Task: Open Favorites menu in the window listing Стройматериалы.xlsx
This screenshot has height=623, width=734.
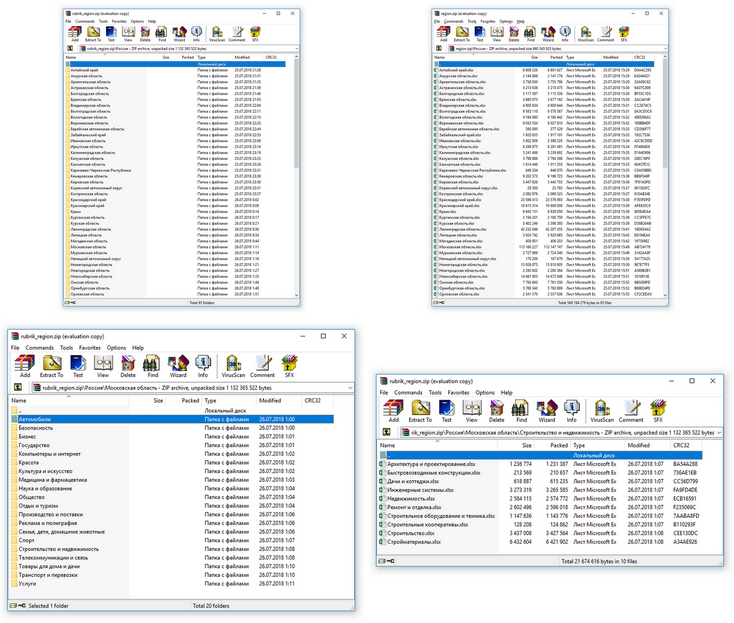Action: pos(458,393)
